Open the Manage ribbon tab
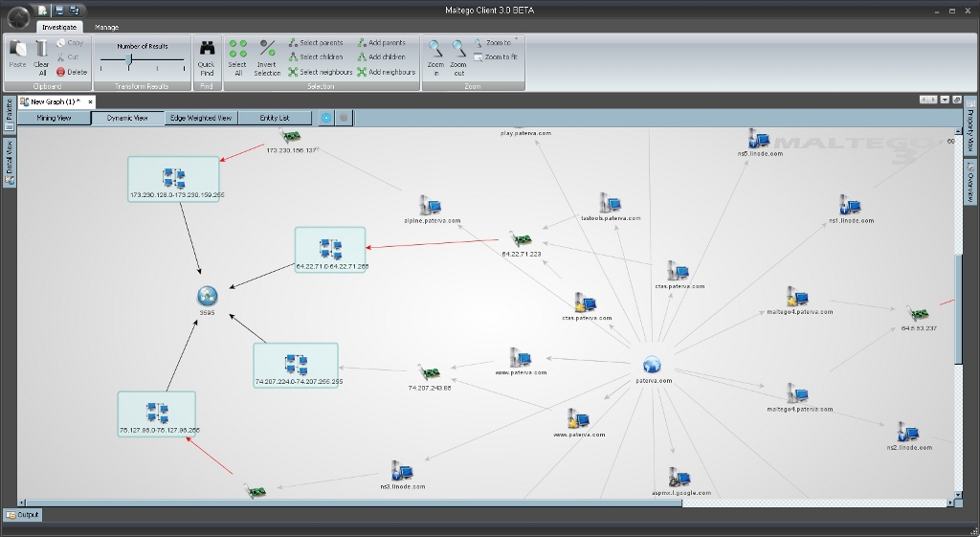 [x=106, y=27]
